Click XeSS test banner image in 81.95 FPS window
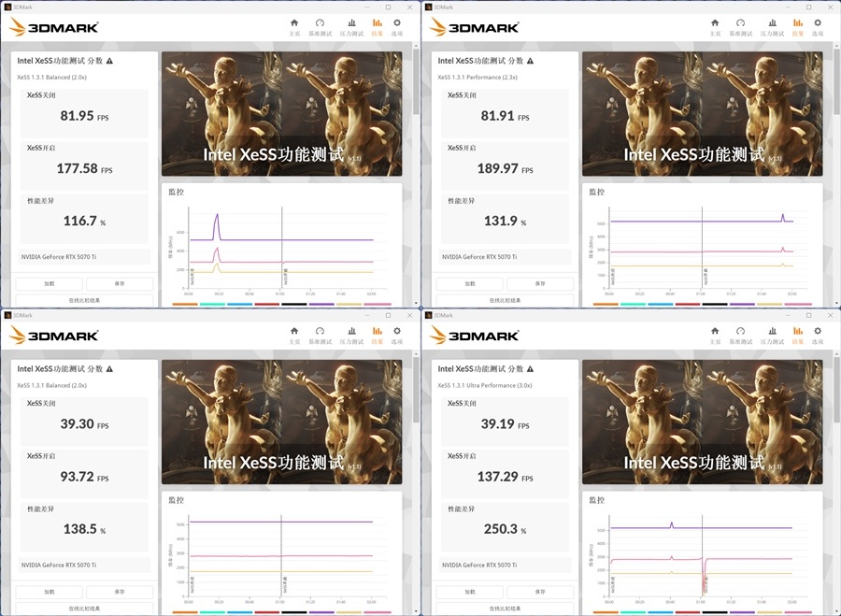 pyautogui.click(x=281, y=114)
